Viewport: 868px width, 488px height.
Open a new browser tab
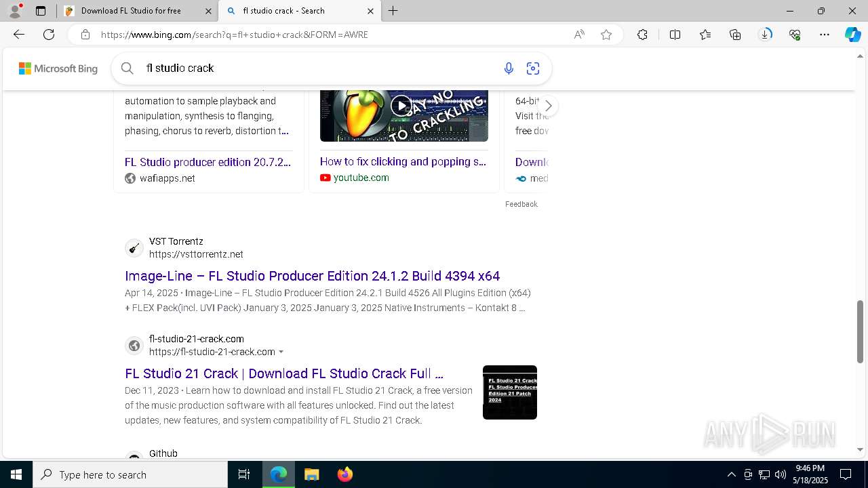[393, 11]
